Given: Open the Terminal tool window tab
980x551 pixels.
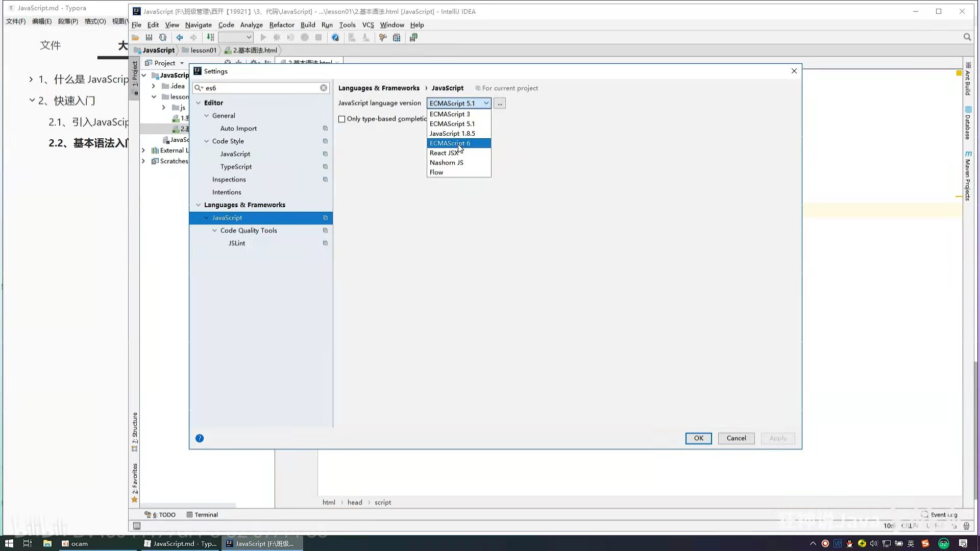Looking at the screenshot, I should coord(202,515).
